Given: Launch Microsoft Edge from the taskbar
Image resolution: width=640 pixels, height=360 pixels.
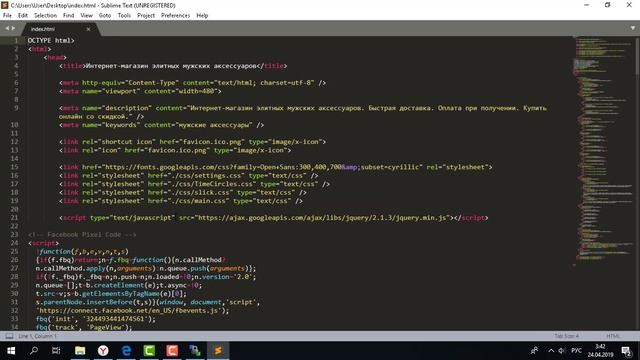Looking at the screenshot, I should (x=126, y=351).
